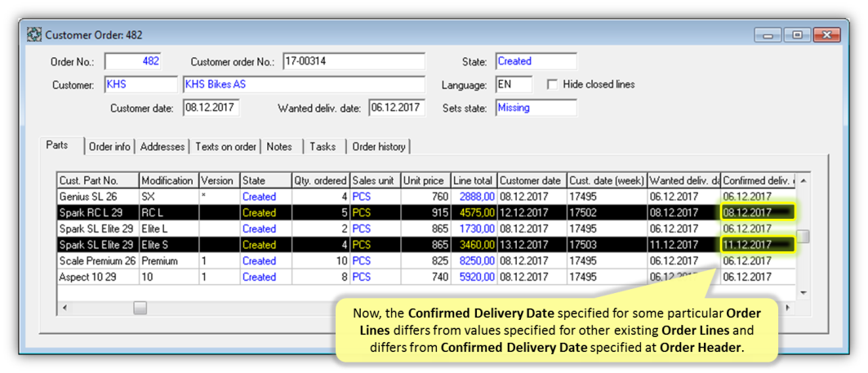Open the Addresses tab
Image resolution: width=868 pixels, height=373 pixels.
(x=162, y=147)
